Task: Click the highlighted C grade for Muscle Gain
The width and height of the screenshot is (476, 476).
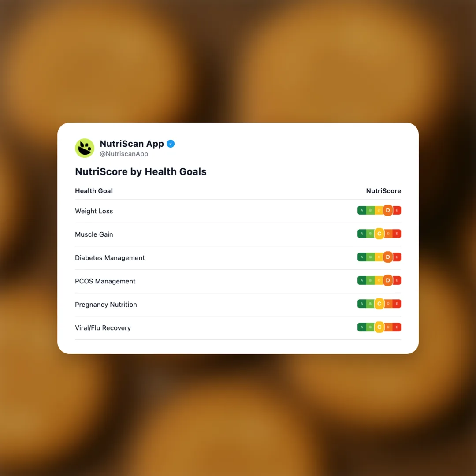Action: tap(379, 234)
